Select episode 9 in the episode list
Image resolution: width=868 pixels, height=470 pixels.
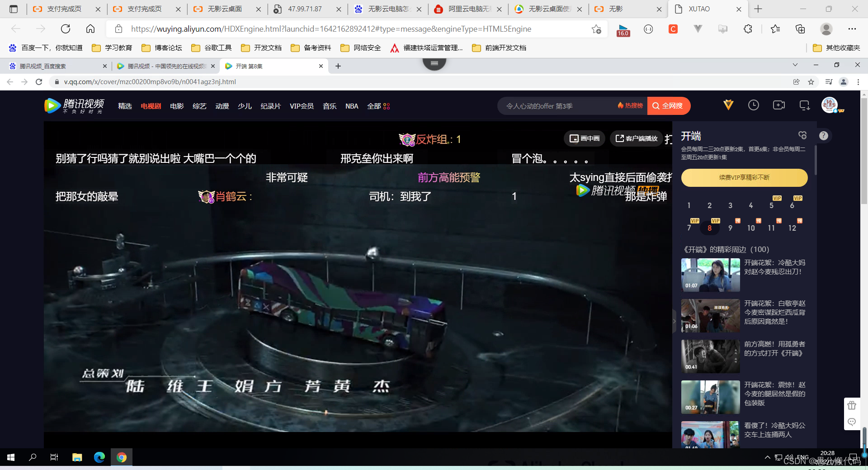730,228
